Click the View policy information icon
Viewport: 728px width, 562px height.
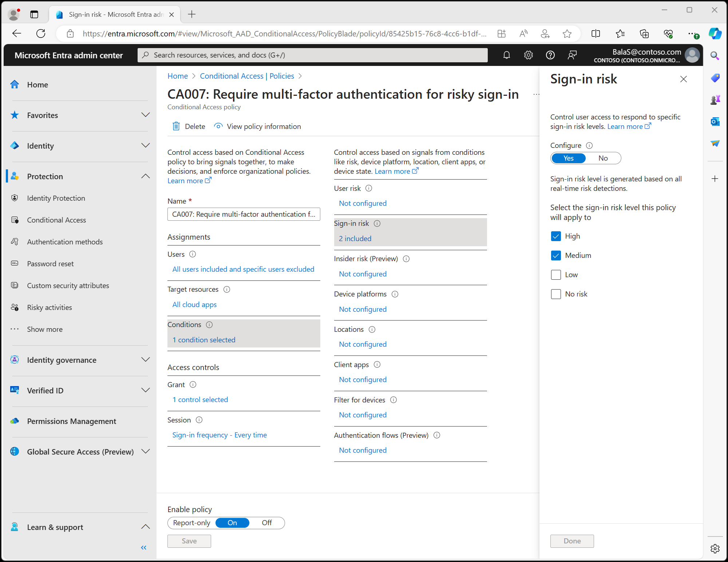(218, 126)
